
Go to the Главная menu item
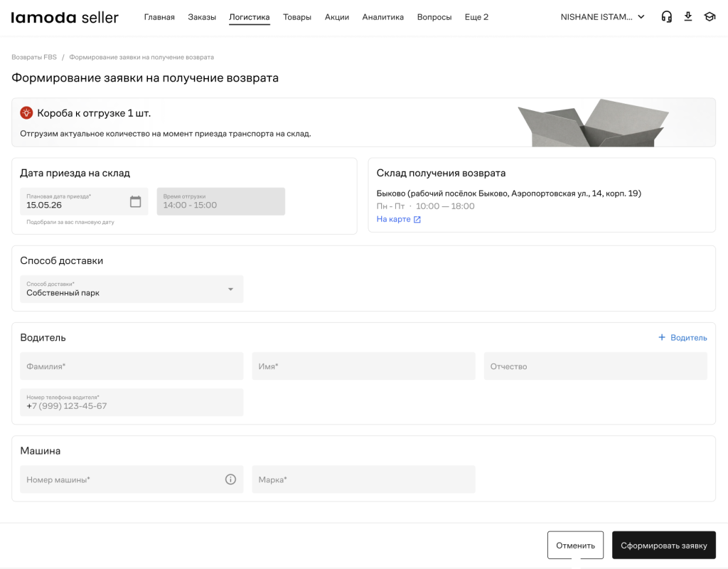[x=159, y=17]
